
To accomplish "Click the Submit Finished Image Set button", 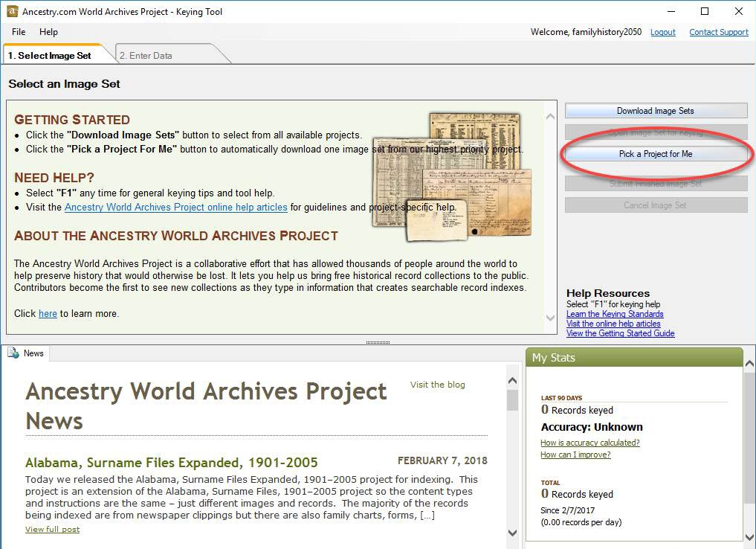I will pyautogui.click(x=656, y=183).
